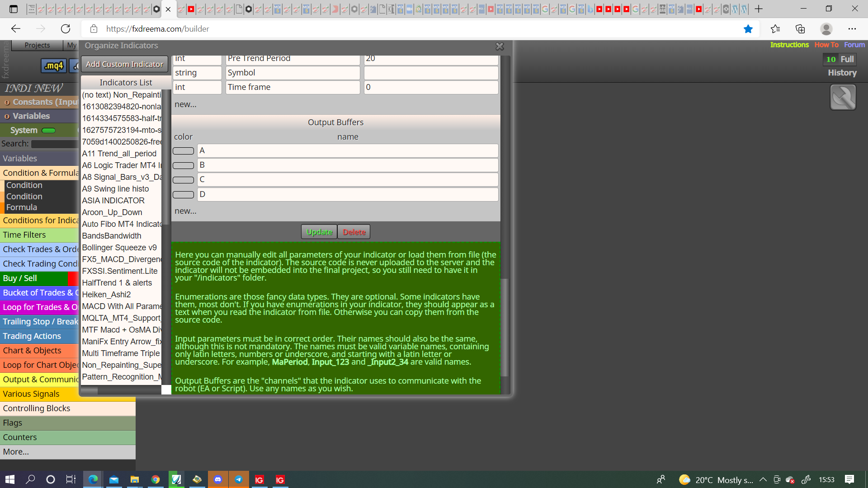
Task: Add new output buffer via new... link
Action: pyautogui.click(x=185, y=211)
